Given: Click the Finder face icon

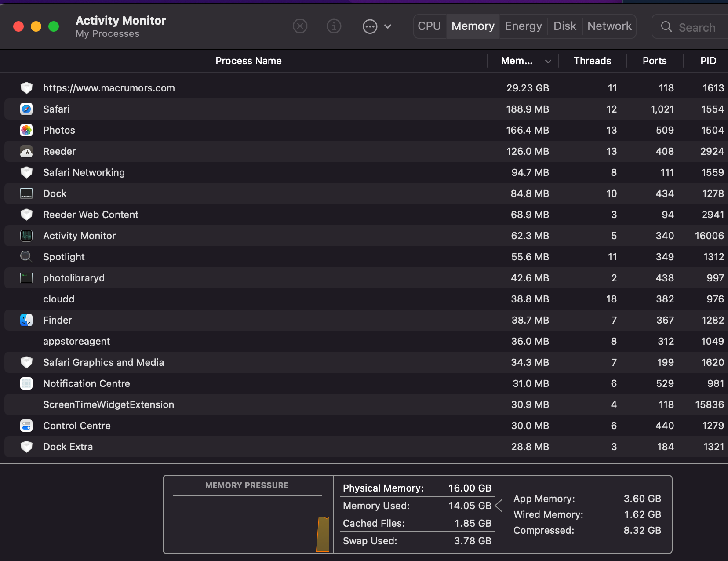Looking at the screenshot, I should pos(26,320).
